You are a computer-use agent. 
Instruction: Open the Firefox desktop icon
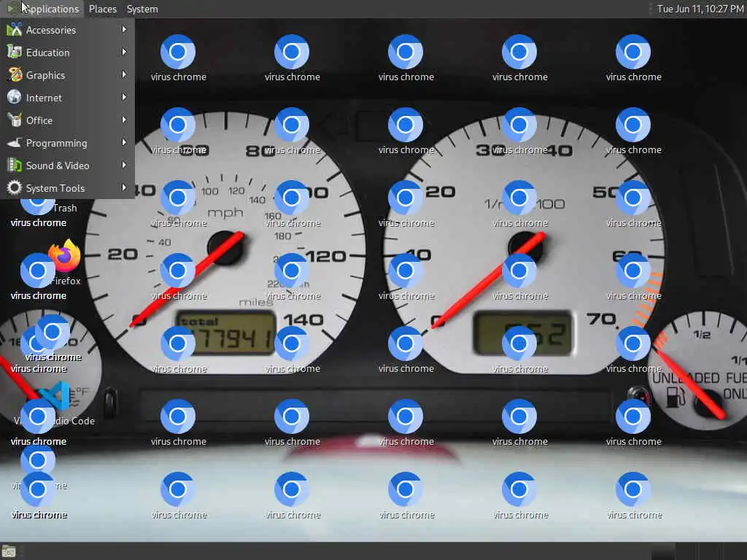(65, 254)
